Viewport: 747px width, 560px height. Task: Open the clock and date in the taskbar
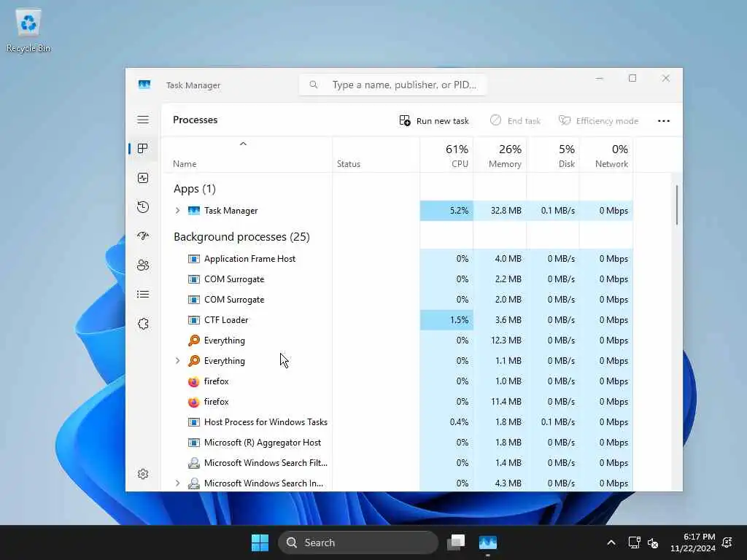pyautogui.click(x=693, y=542)
